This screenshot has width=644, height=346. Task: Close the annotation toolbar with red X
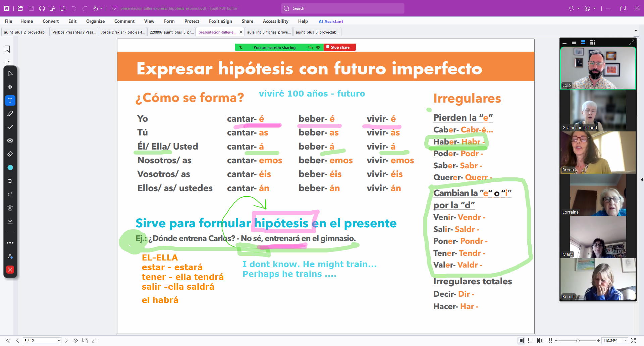(10, 270)
